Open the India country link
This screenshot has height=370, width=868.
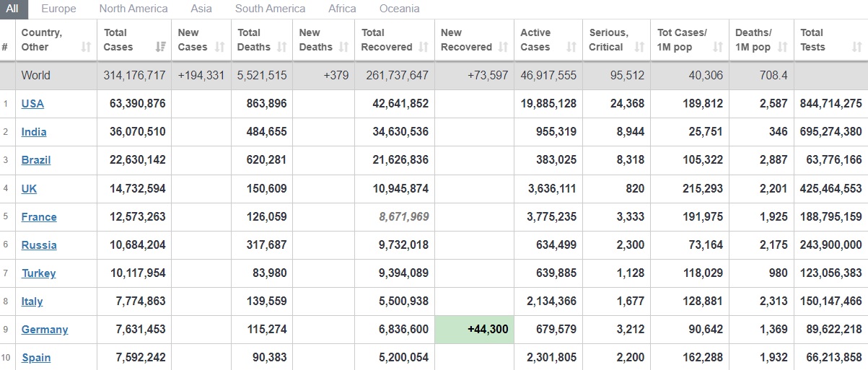pyautogui.click(x=34, y=132)
